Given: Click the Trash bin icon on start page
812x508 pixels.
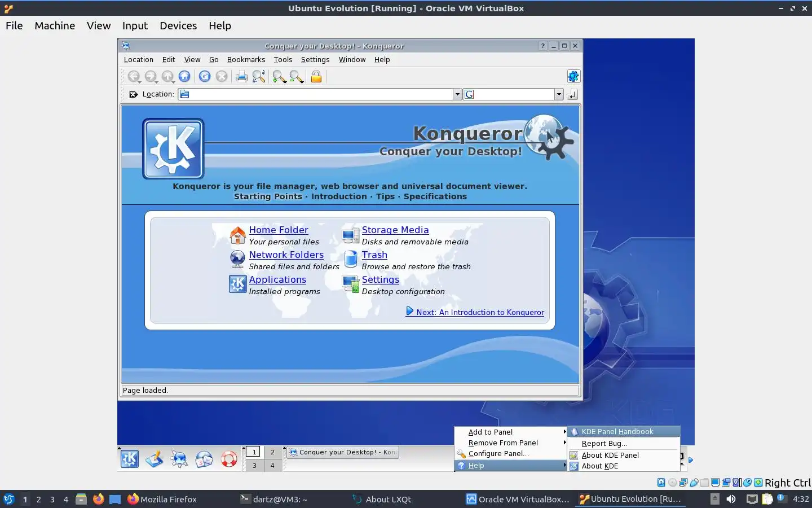Looking at the screenshot, I should click(351, 260).
